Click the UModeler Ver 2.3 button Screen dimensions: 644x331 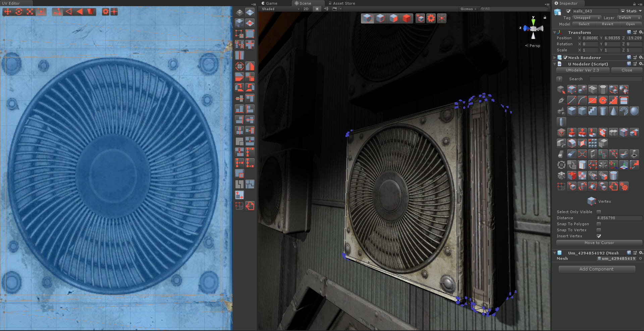click(x=583, y=70)
